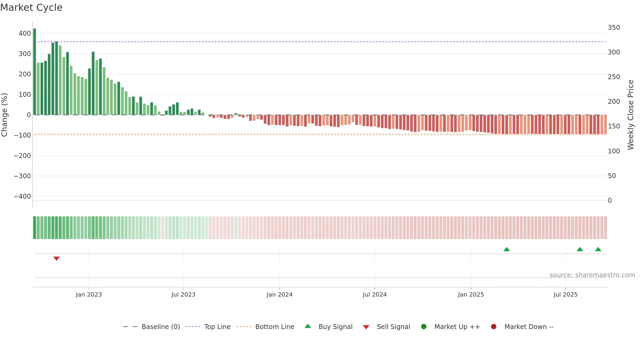Click the Jul 2024 axis label
644x362 pixels.
click(375, 295)
